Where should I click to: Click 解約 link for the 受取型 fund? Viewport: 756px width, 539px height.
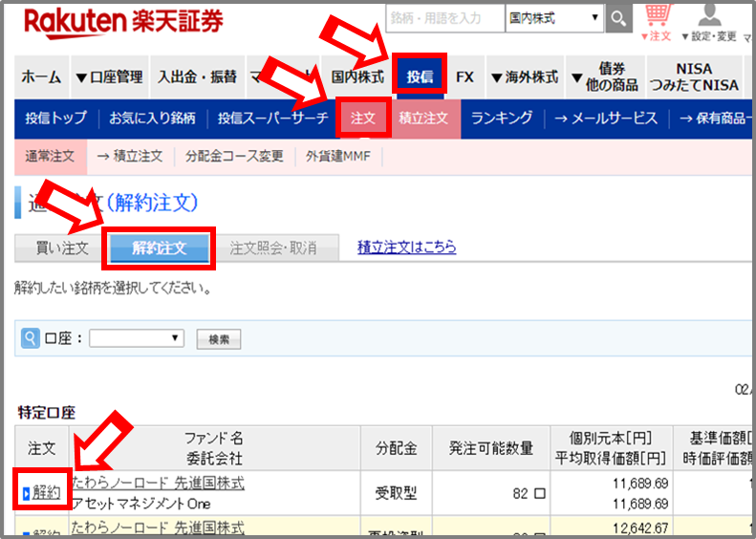click(46, 493)
